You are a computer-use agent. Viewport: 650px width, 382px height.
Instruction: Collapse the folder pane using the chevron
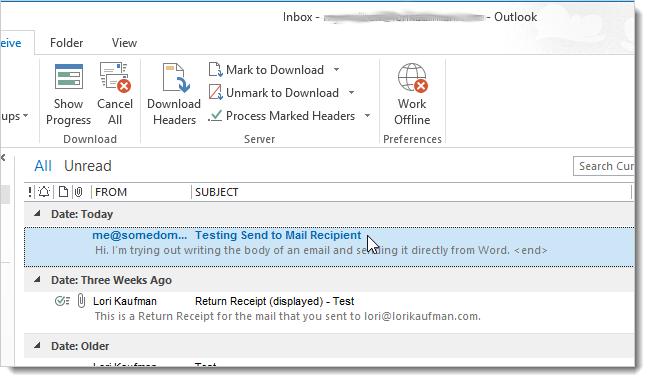(x=3, y=158)
